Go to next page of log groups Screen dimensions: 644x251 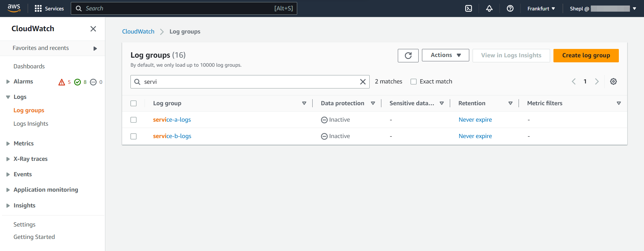pyautogui.click(x=597, y=81)
